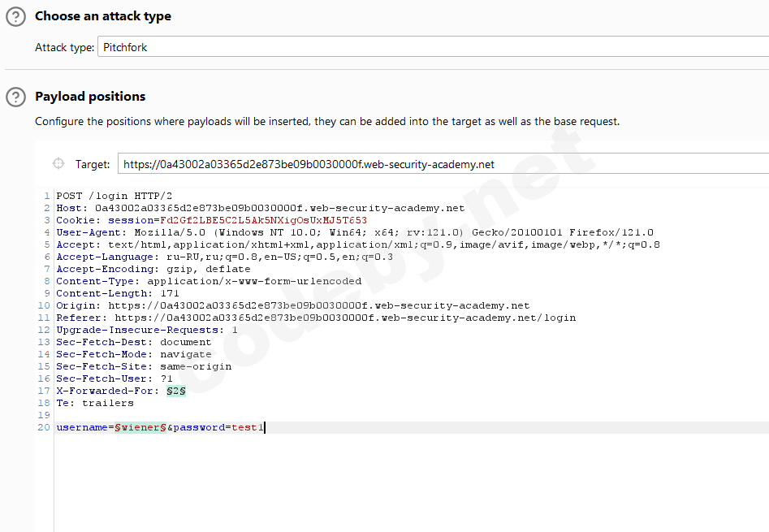Viewport: 769px width, 532px height.
Task: Click the Origin header line
Action: [x=293, y=305]
